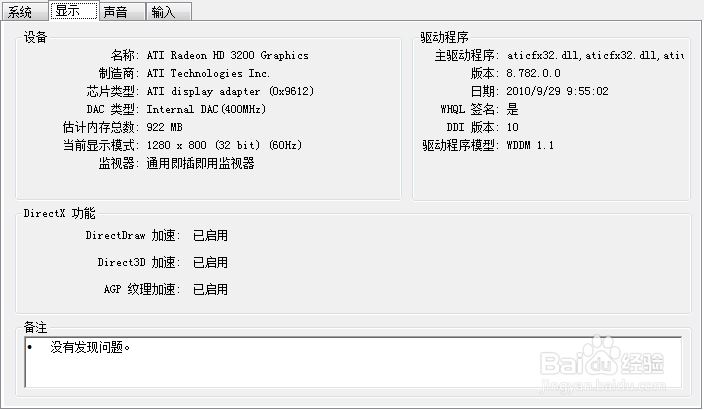The width and height of the screenshot is (704, 410).
Task: Click the '驱动程序模型:' label
Action: (x=461, y=145)
